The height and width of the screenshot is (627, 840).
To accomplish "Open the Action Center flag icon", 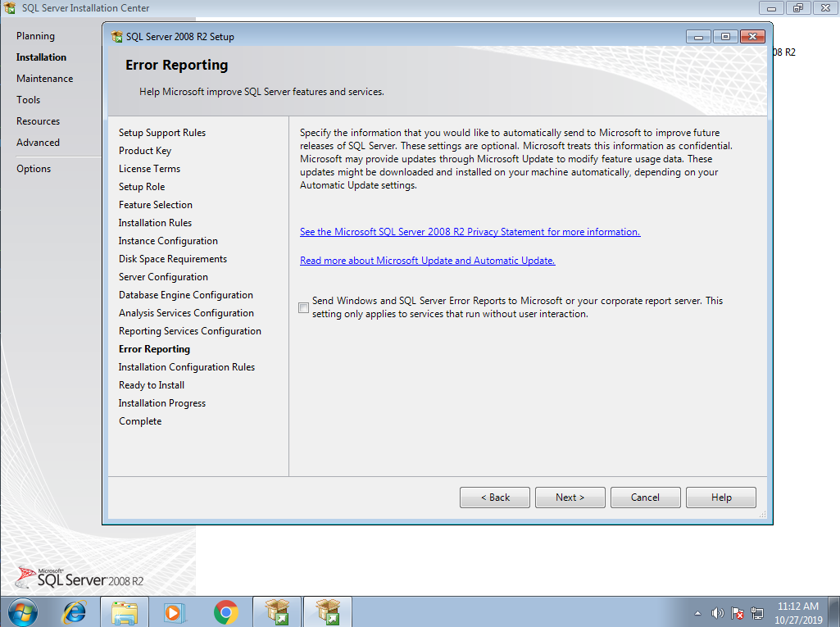I will [737, 612].
